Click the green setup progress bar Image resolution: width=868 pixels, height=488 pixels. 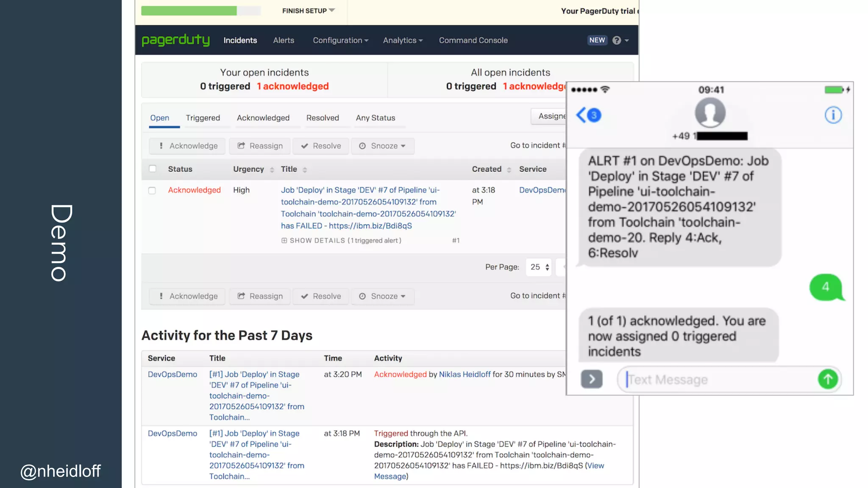[x=189, y=11]
